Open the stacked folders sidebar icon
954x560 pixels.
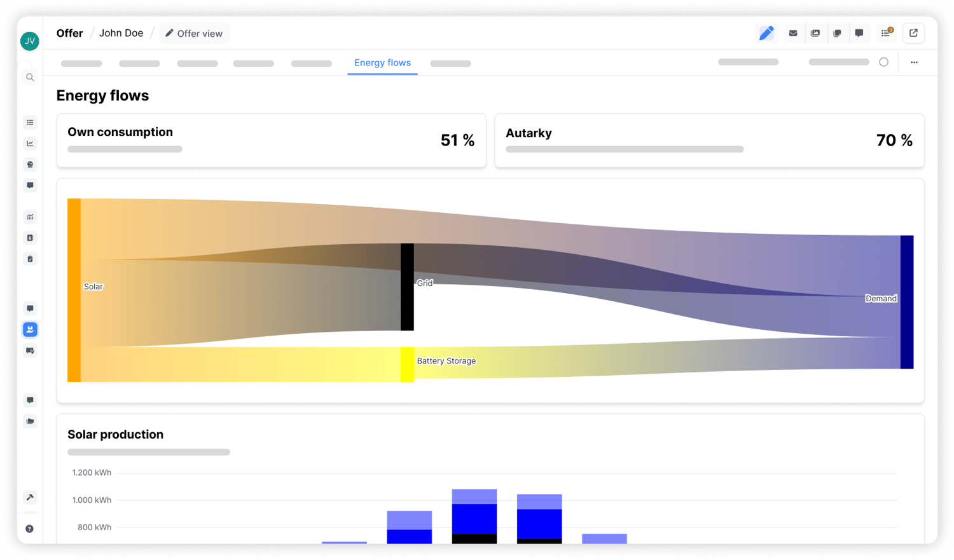coord(30,421)
